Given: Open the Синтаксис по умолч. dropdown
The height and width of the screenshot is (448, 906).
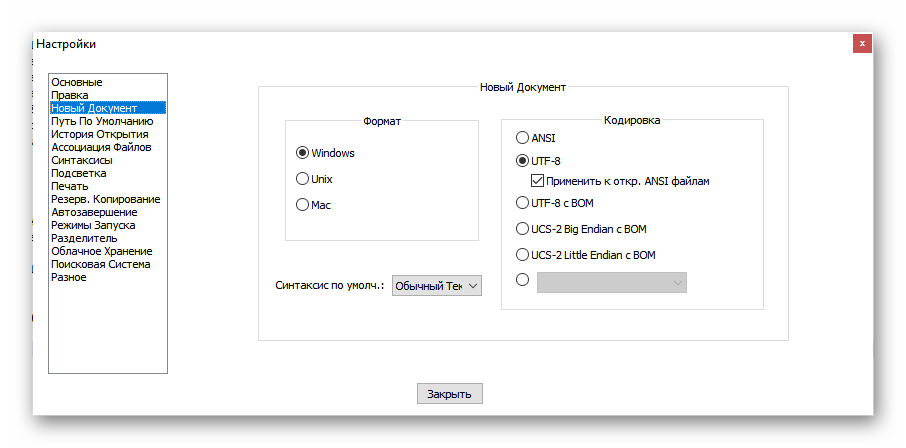Looking at the screenshot, I should coord(437,286).
